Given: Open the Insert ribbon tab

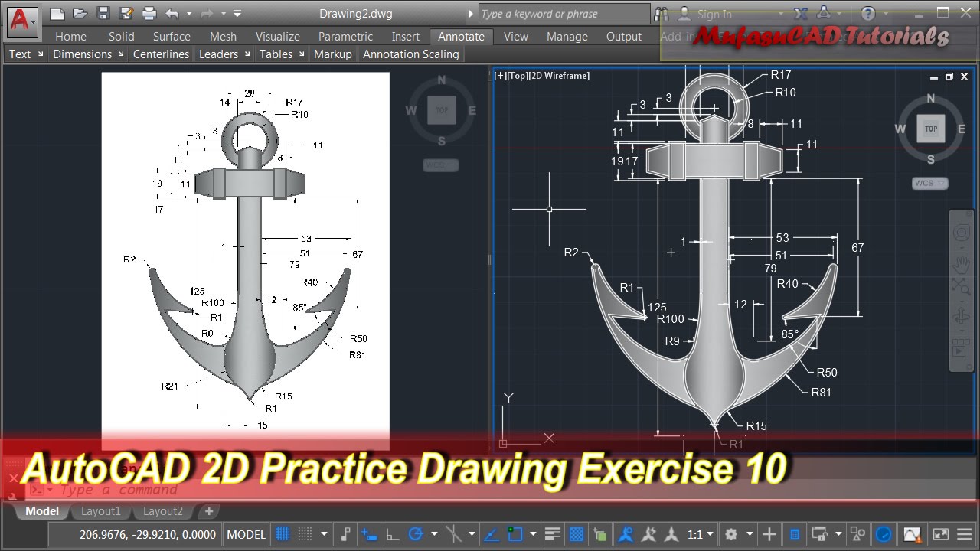Looking at the screenshot, I should pos(406,36).
